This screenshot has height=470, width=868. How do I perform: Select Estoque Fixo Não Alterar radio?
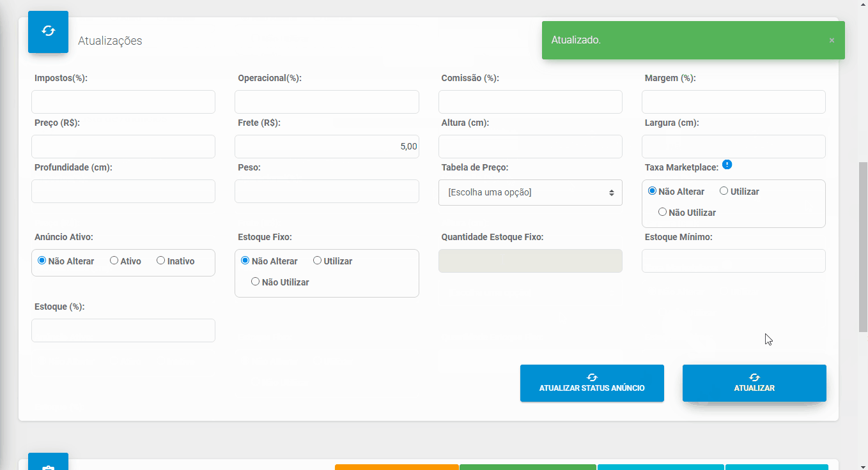click(x=245, y=261)
